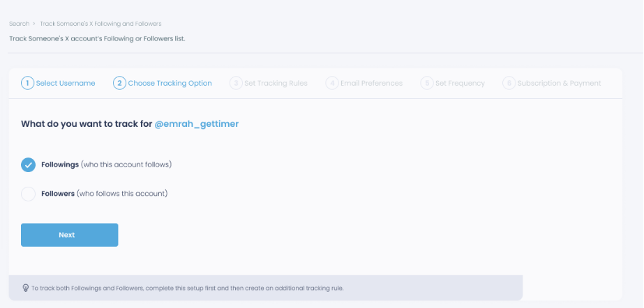The height and width of the screenshot is (308, 644).
Task: Open the Subscription & Payment step
Action: click(x=559, y=83)
